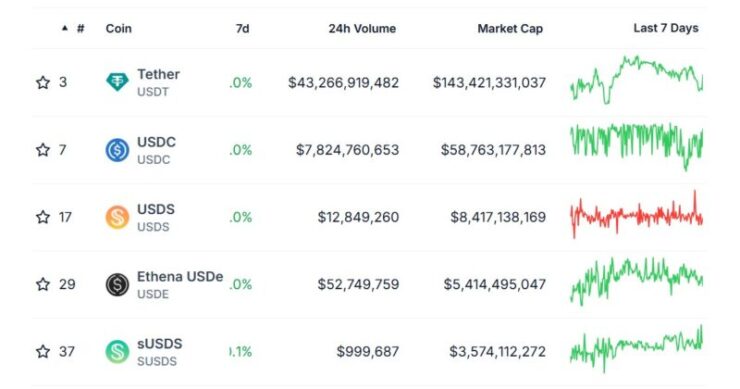This screenshot has height=389, width=740.
Task: Sort by rank using # arrow header
Action: 73,28
